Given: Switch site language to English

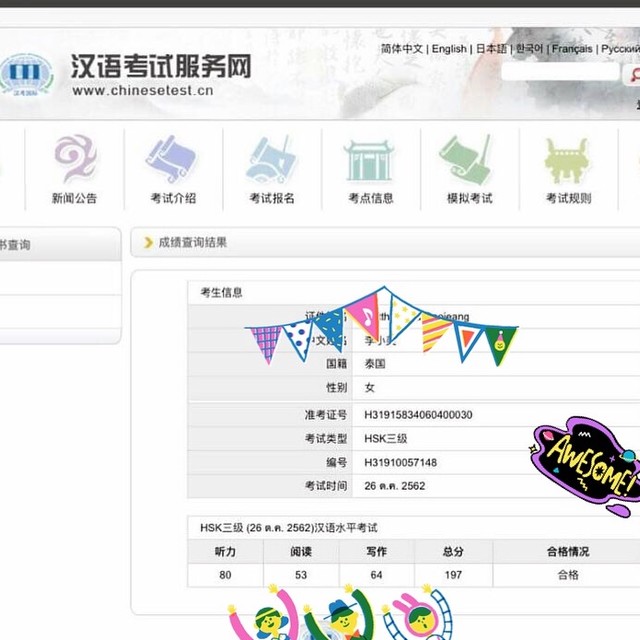Looking at the screenshot, I should [x=449, y=49].
